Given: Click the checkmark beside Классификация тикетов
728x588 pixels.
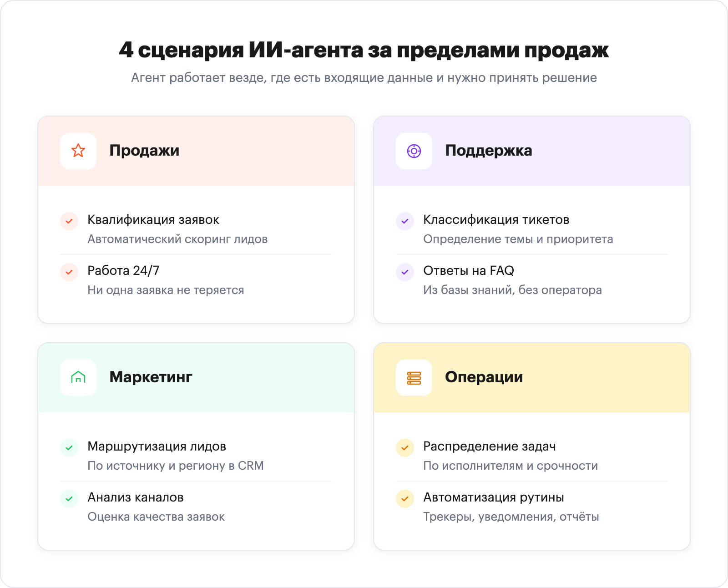Looking at the screenshot, I should click(405, 221).
